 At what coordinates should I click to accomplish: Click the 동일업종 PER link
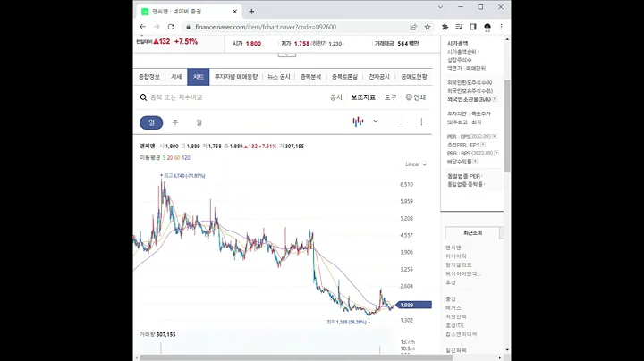(x=463, y=176)
